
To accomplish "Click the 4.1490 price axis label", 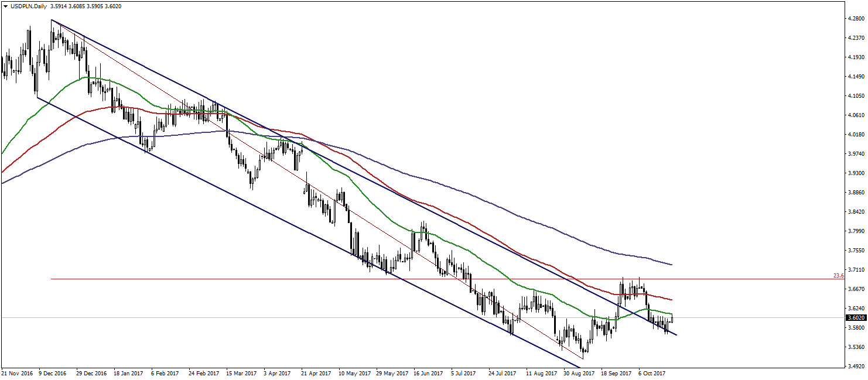I will tap(856, 77).
